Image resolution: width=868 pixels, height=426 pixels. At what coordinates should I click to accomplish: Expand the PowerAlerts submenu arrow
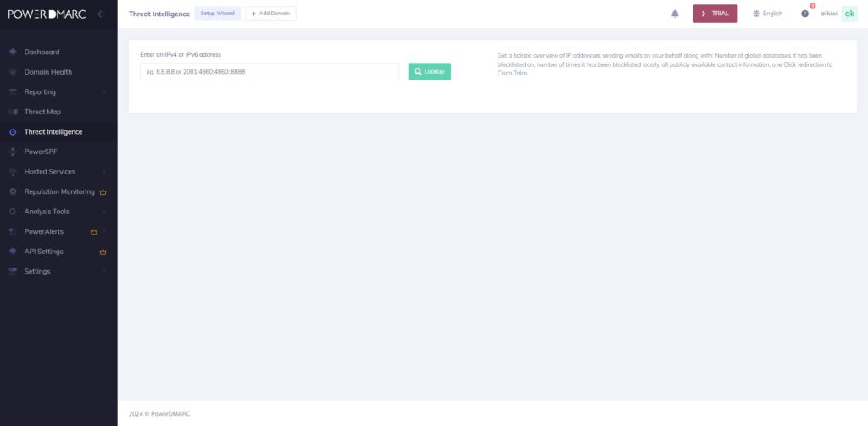point(104,231)
